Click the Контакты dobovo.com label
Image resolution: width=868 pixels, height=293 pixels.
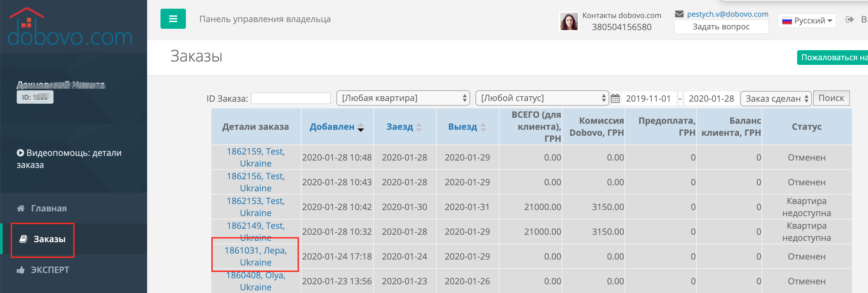(622, 15)
